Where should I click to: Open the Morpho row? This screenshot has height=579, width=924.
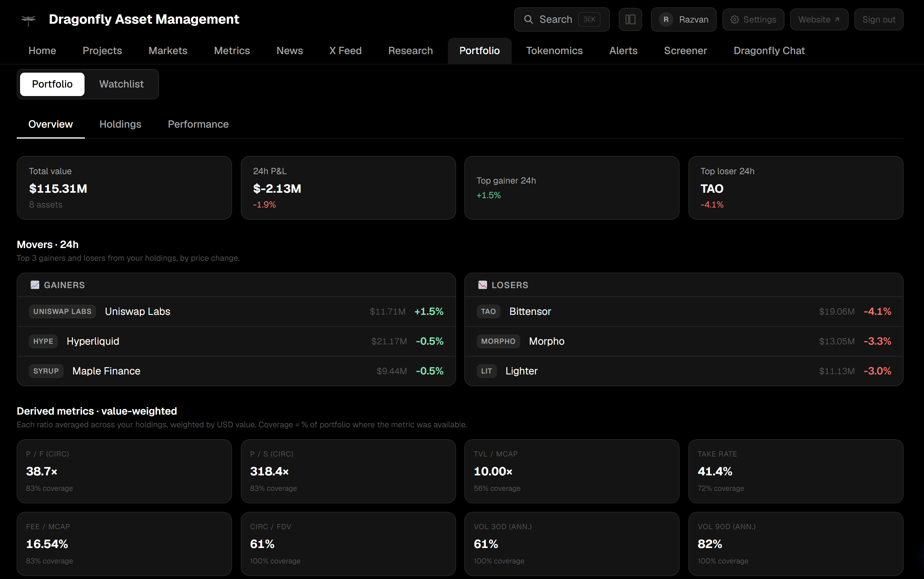coord(684,341)
